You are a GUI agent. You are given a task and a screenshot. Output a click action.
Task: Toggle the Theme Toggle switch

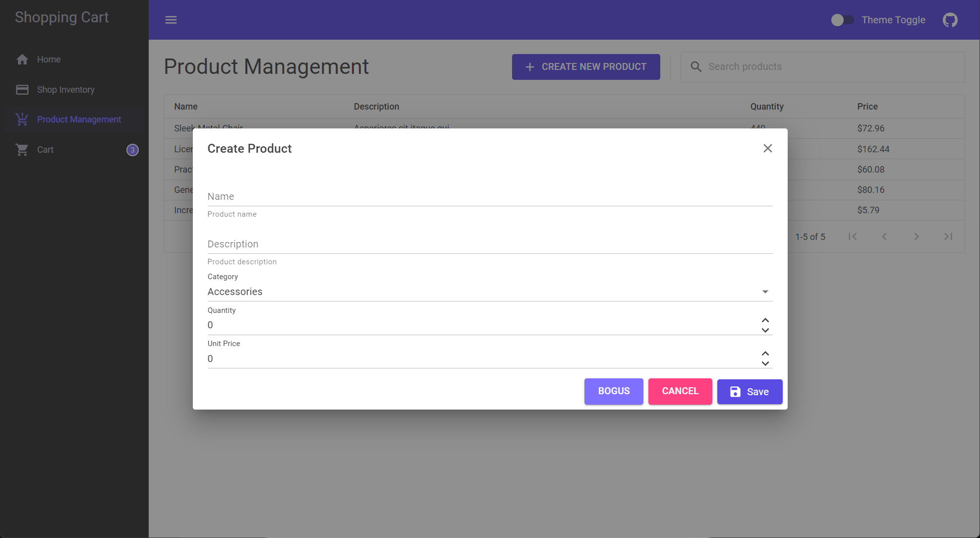pyautogui.click(x=842, y=20)
